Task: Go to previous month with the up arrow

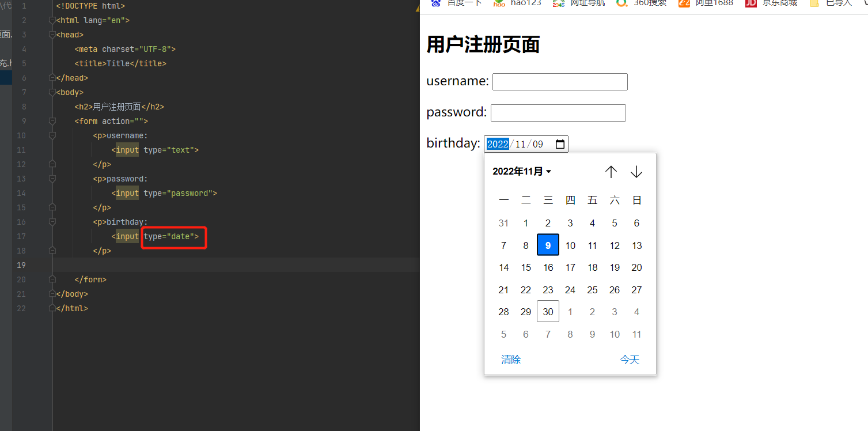Action: click(x=611, y=172)
